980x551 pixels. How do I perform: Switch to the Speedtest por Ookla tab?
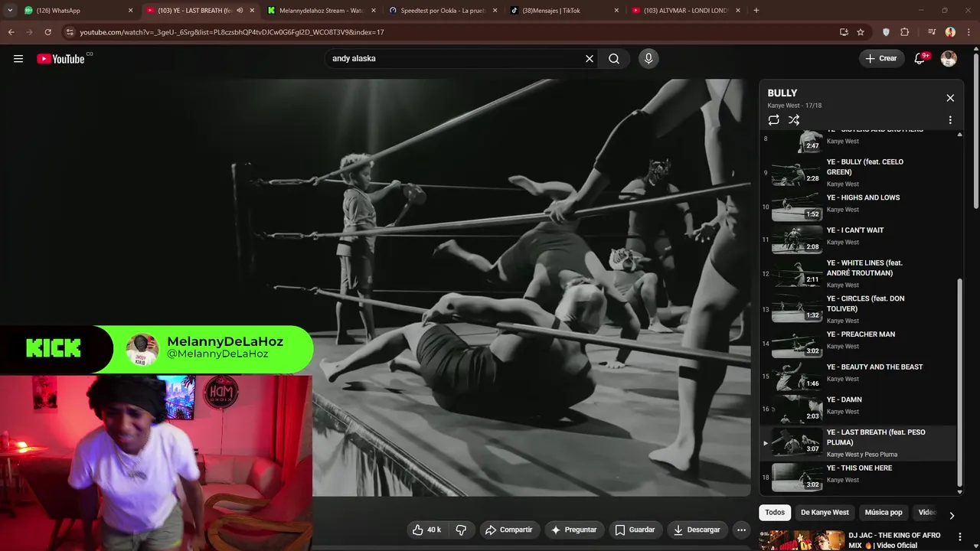[443, 11]
